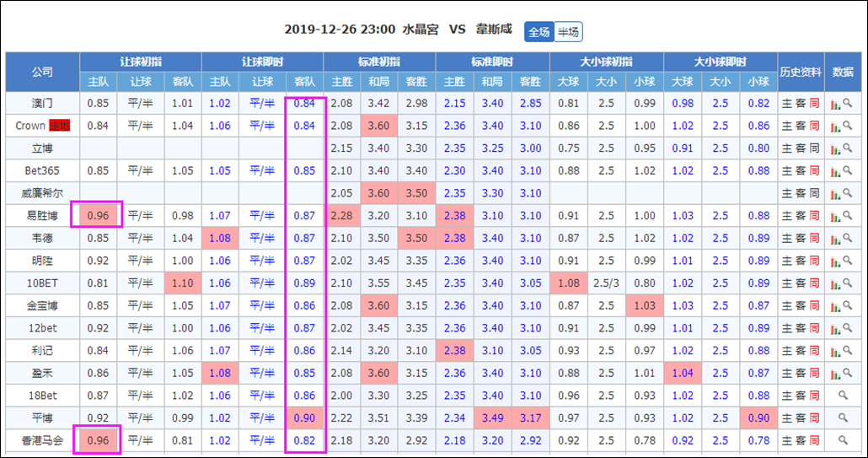Open the bar chart icon in 威廉希尔 row

click(x=835, y=193)
